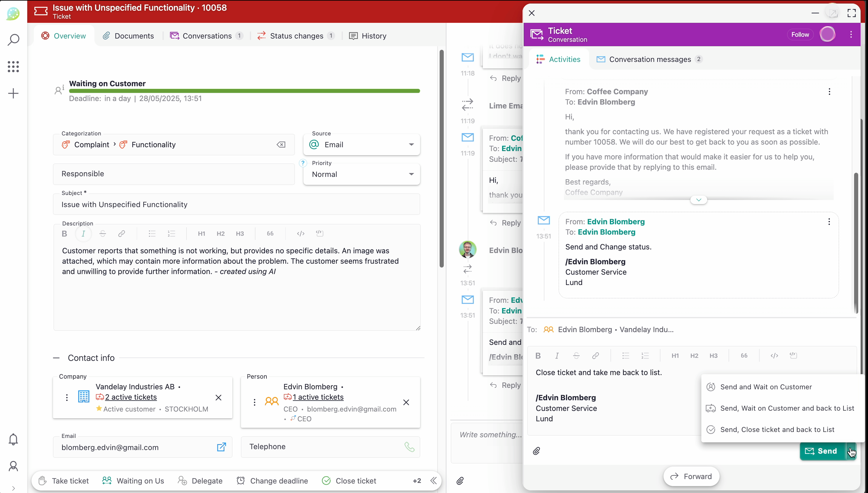The height and width of the screenshot is (493, 868).
Task: Open the notifications bell icon
Action: [x=13, y=439]
